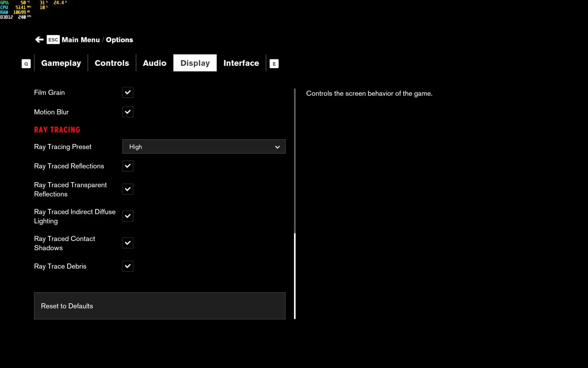Disable Ray Traced Contact Shadows
588x368 pixels.
tap(128, 243)
